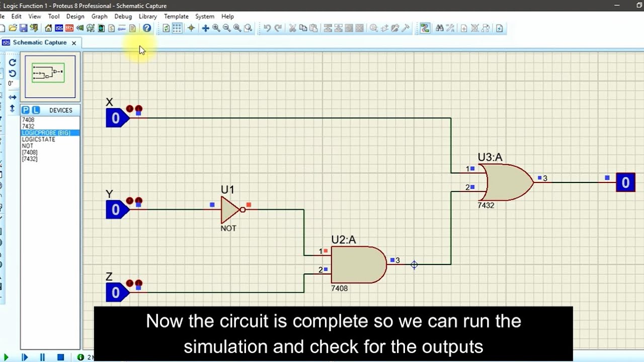Viewport: 644px width, 362px height.
Task: Go to the Home page icon
Action: click(x=48, y=28)
